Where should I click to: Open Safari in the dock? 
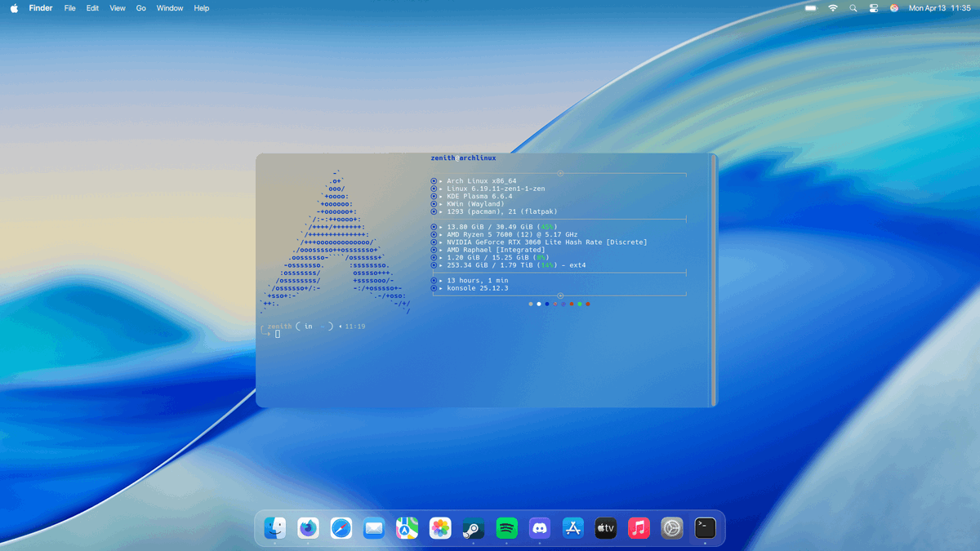pos(341,528)
